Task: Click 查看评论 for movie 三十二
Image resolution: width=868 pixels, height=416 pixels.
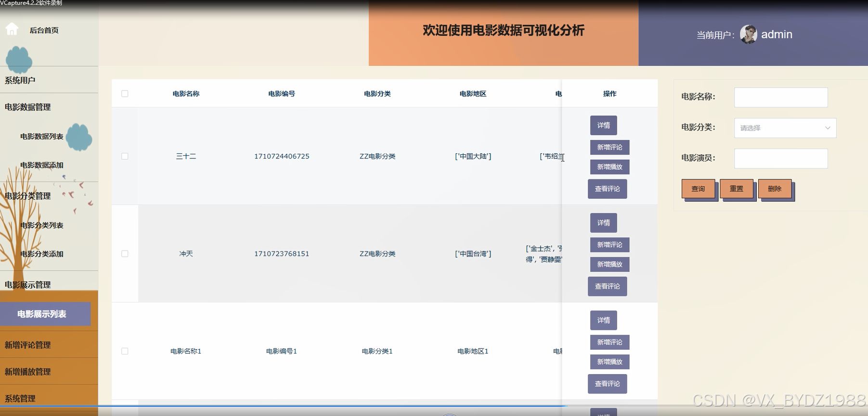Action: pyautogui.click(x=607, y=189)
